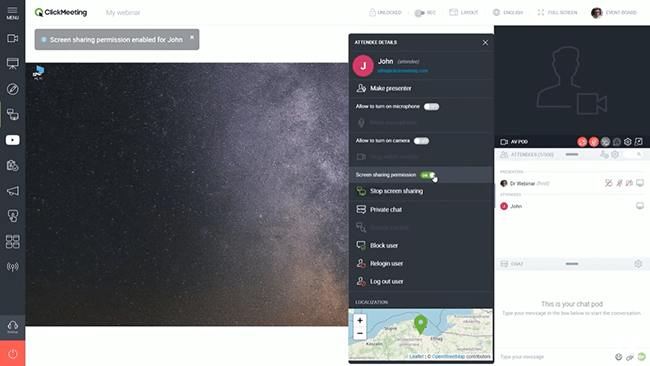The image size is (650, 366).
Task: Open the YouTube icon in sidebar
Action: tap(12, 140)
